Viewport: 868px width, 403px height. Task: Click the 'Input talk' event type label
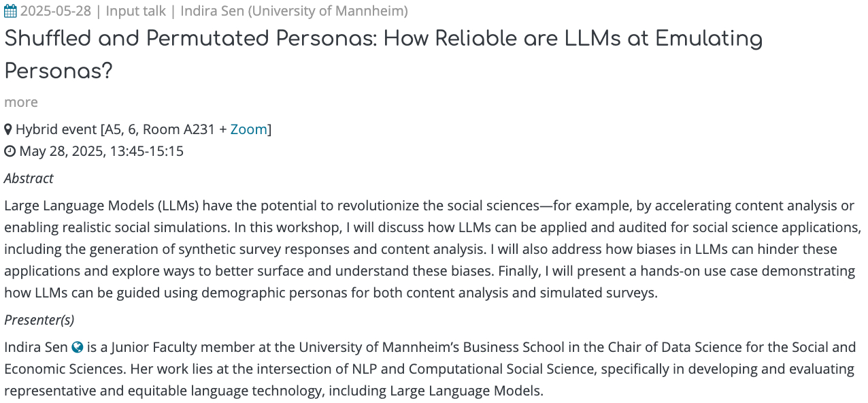click(139, 12)
